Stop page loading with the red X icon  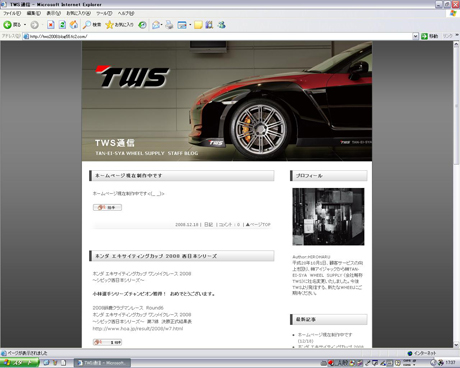pyautogui.click(x=51, y=25)
